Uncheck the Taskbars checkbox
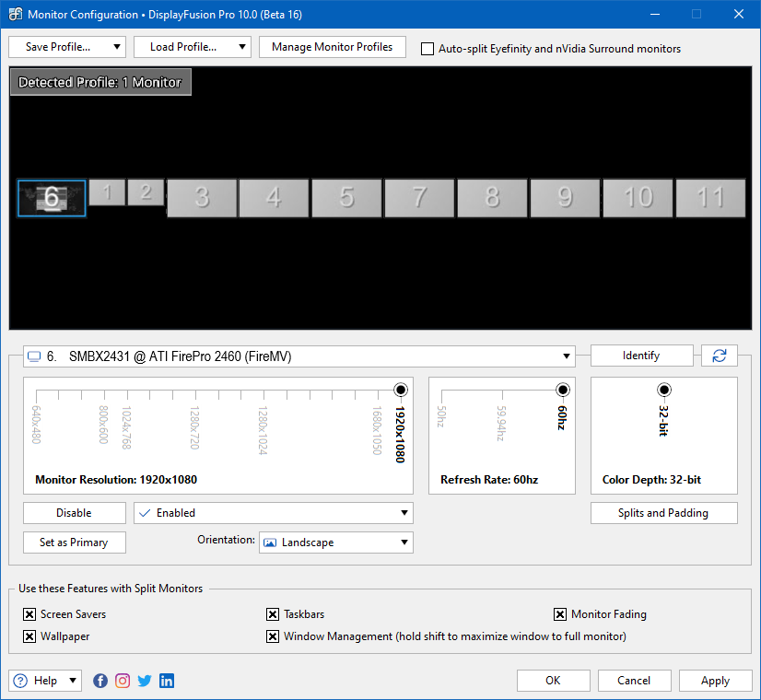Image resolution: width=761 pixels, height=700 pixels. [x=273, y=614]
